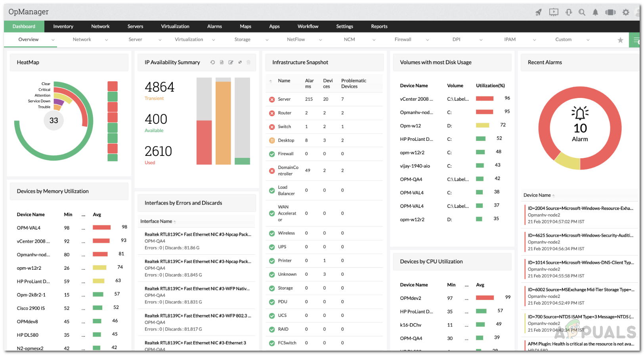The width and height of the screenshot is (644, 355).
Task: Expand the Custom dashboard dropdown chevron
Action: [x=588, y=40]
